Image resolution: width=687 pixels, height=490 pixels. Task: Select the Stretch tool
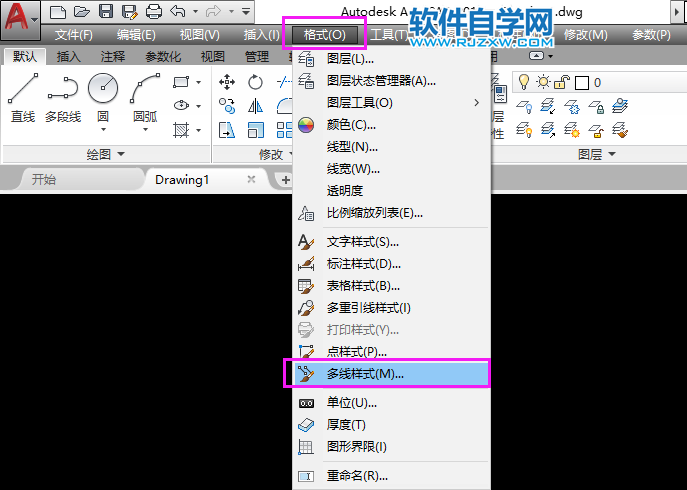coord(227,130)
